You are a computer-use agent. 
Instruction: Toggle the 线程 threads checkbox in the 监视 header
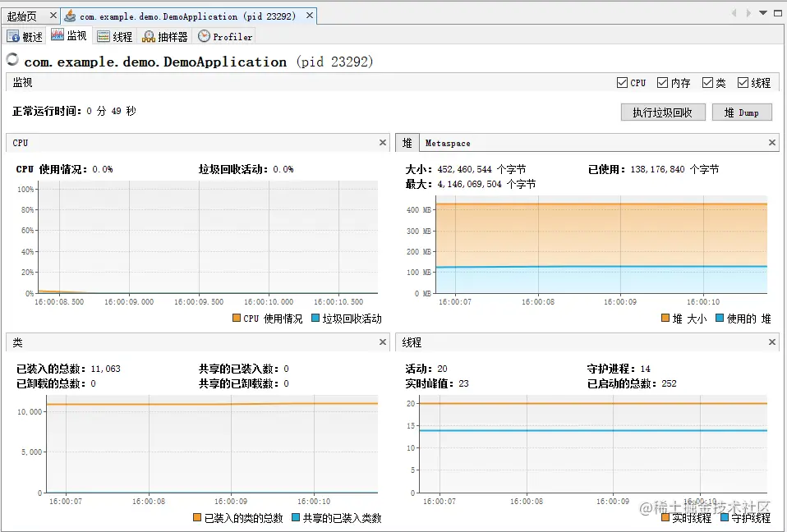coord(743,82)
